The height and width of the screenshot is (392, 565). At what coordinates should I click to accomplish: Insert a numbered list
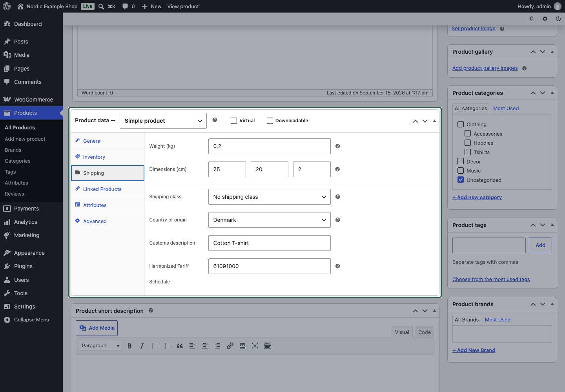click(x=167, y=346)
